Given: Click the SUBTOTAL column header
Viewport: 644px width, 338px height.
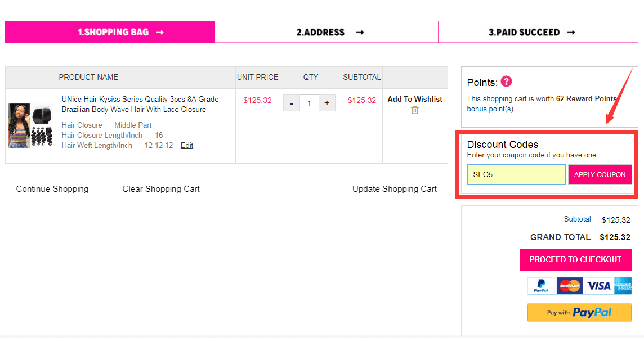Looking at the screenshot, I should click(x=362, y=77).
